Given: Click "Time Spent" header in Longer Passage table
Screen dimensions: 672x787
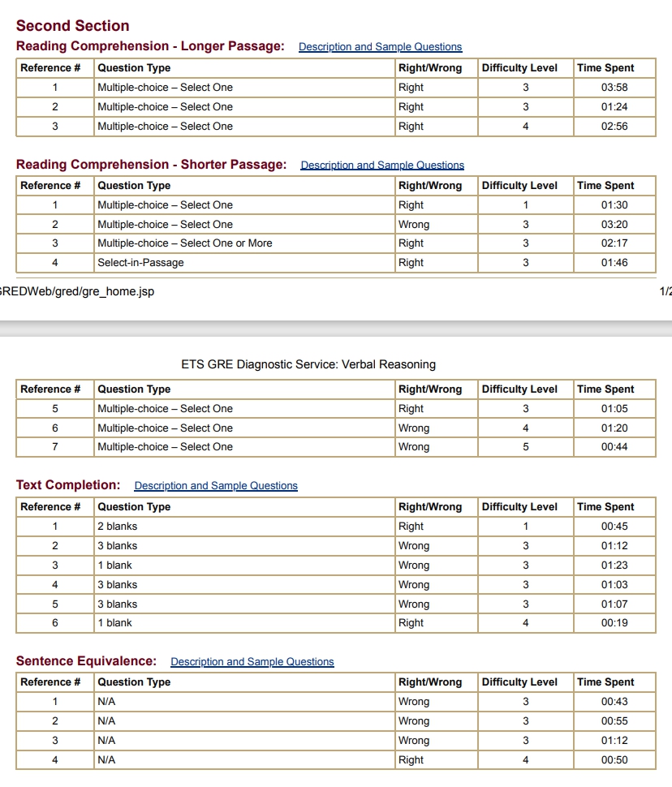Looking at the screenshot, I should pos(605,68).
